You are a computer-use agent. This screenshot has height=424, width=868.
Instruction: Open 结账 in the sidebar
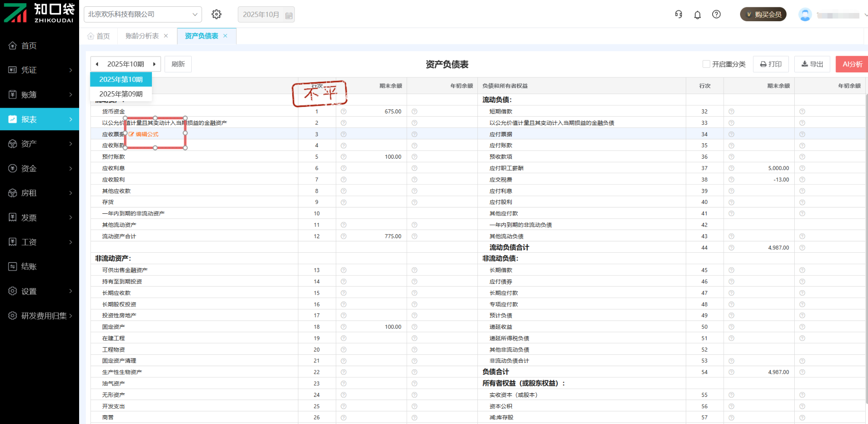point(29,267)
